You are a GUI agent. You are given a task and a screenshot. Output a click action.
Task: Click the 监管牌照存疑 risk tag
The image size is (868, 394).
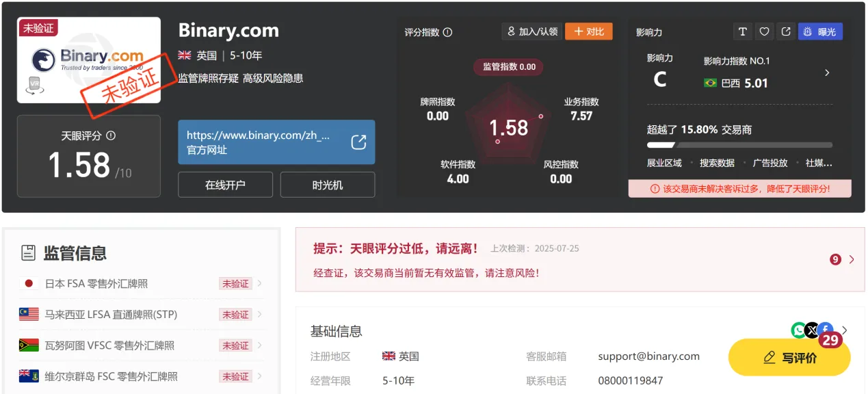[x=209, y=78]
